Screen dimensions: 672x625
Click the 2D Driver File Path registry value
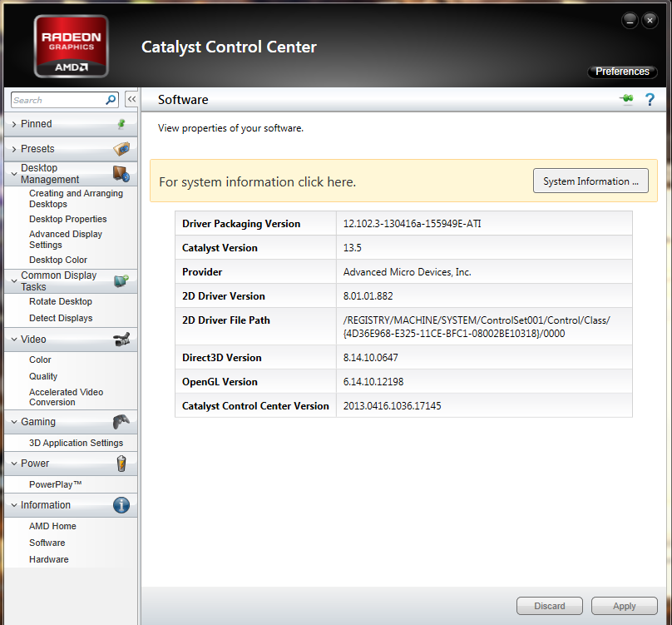click(477, 327)
